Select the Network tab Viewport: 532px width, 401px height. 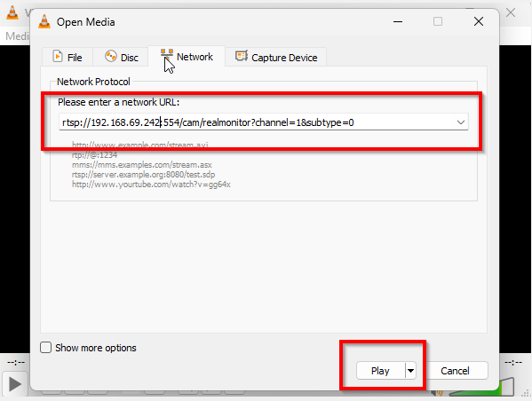[187, 56]
